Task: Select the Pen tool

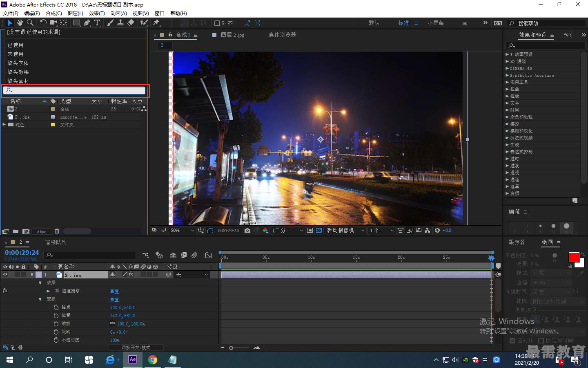Action: click(87, 23)
